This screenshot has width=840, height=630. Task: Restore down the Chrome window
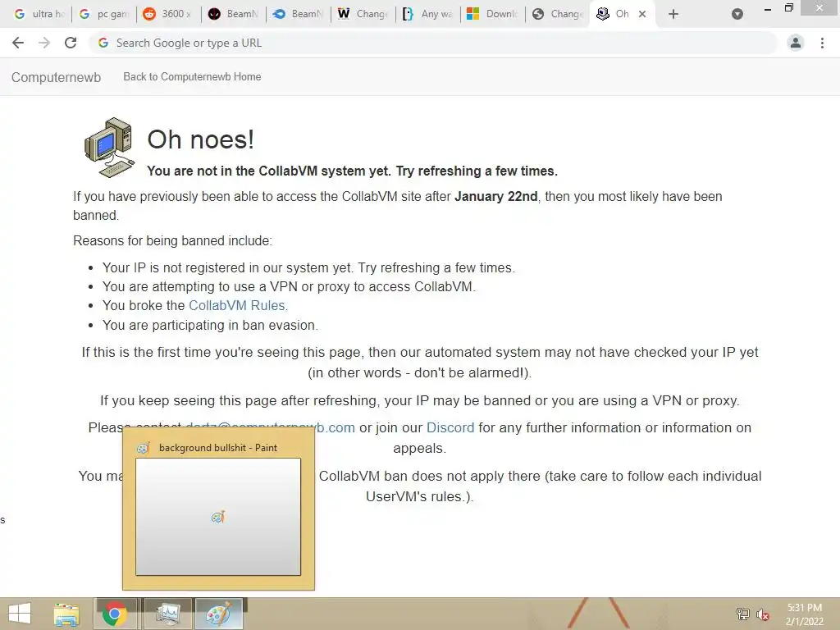coord(788,8)
